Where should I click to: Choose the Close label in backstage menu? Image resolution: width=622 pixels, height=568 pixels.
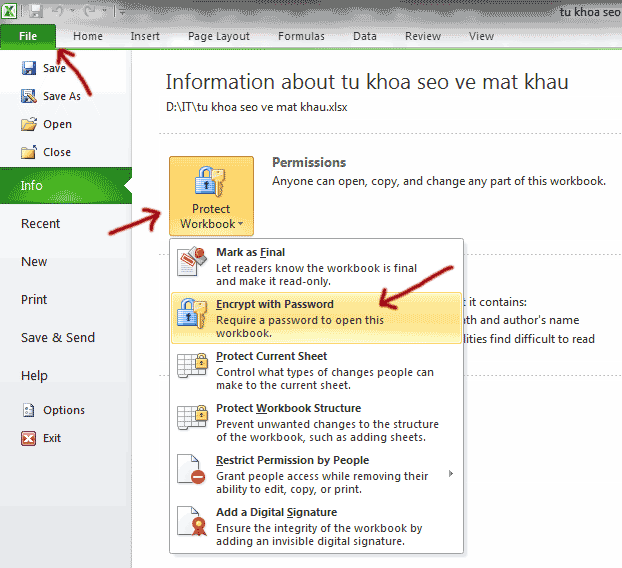pos(57,152)
